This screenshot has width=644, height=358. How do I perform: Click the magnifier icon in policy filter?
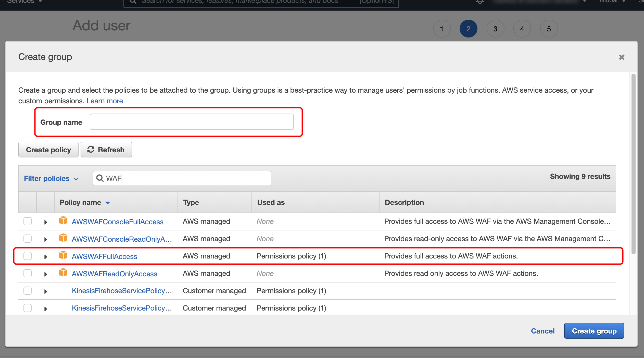(100, 178)
